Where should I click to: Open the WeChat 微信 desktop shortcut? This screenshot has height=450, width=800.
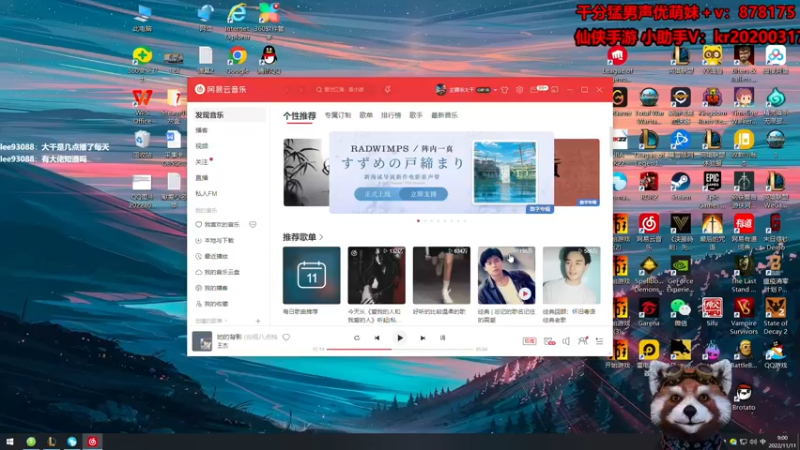[680, 312]
